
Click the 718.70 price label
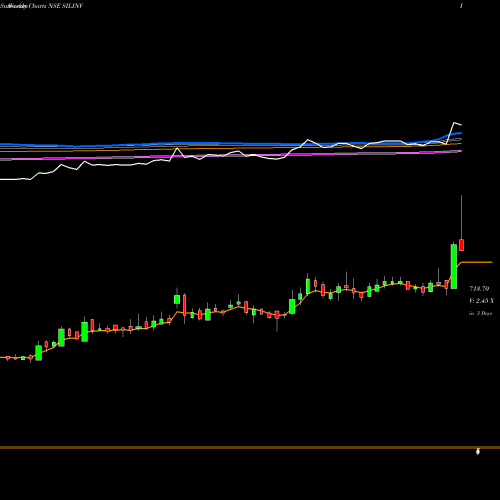tap(479, 289)
